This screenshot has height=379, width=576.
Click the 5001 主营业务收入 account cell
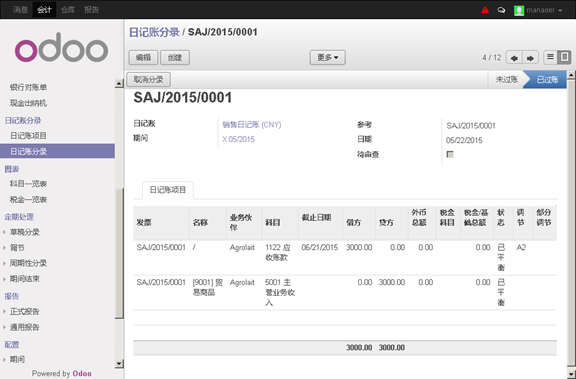point(280,292)
